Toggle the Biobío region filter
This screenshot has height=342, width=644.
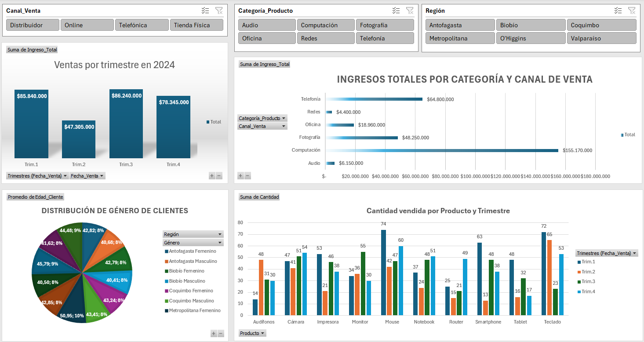[x=531, y=25]
